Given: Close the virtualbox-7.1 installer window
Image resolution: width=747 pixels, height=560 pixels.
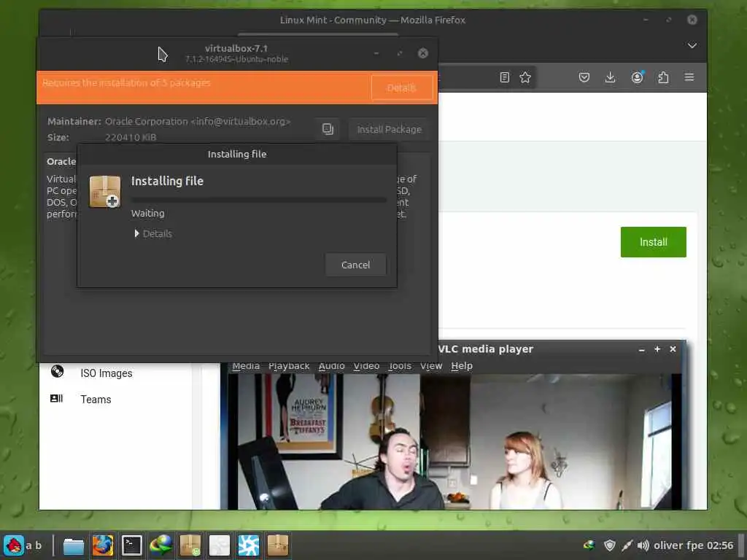Looking at the screenshot, I should pos(422,52).
